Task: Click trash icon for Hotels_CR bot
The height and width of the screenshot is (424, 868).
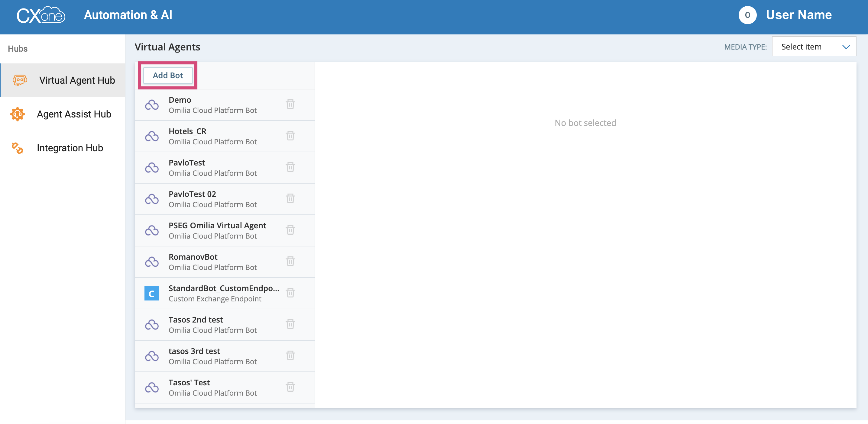Action: [290, 136]
